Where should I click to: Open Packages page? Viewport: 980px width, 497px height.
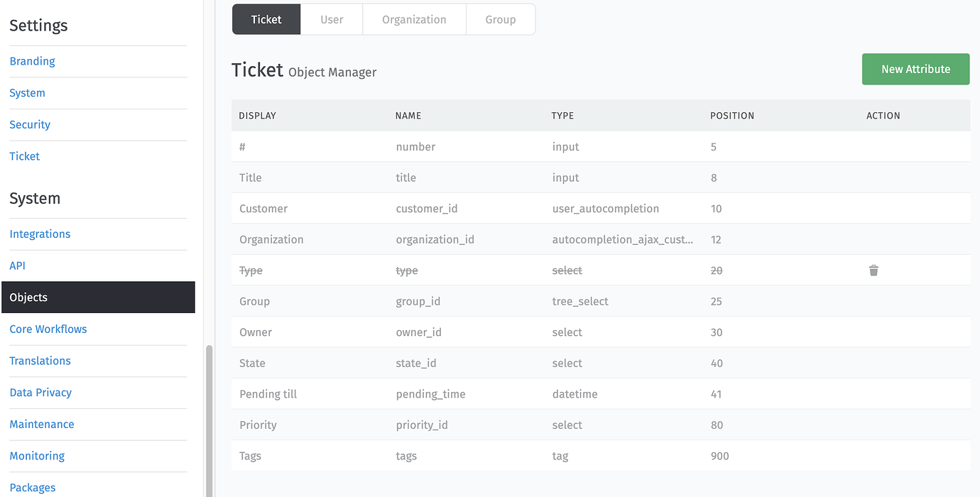pyautogui.click(x=32, y=487)
